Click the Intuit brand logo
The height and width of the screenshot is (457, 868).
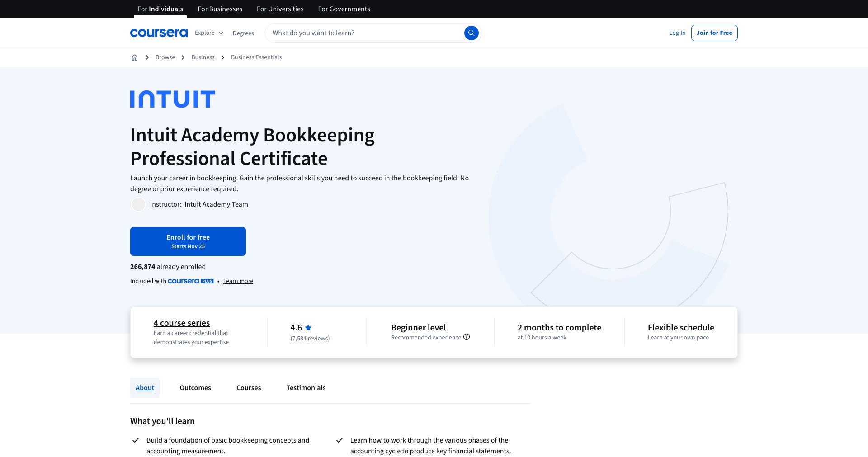pos(173,99)
